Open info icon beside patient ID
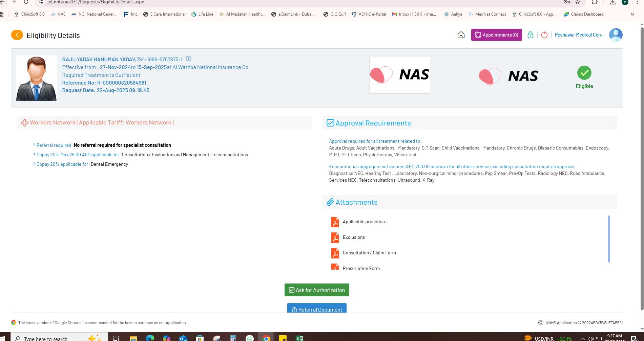 188,59
